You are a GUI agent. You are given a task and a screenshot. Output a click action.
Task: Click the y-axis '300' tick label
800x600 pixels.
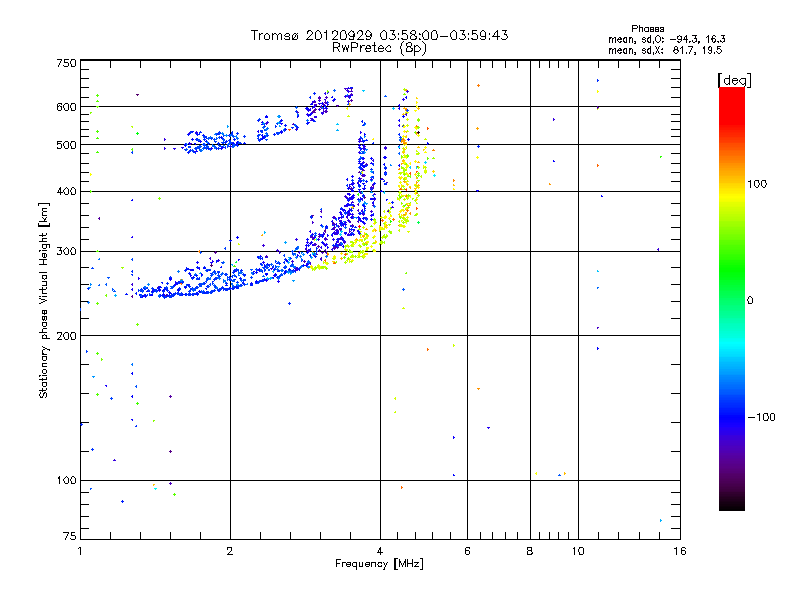click(x=66, y=251)
